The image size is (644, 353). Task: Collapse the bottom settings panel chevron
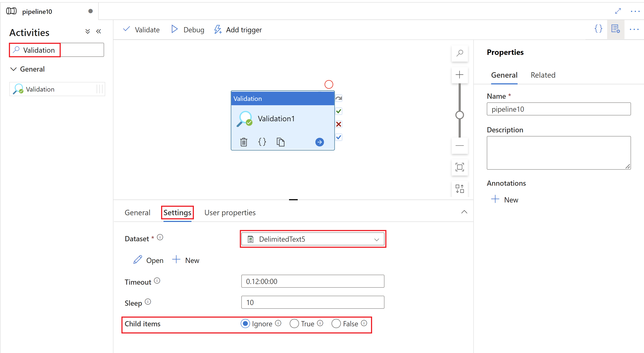pos(464,212)
